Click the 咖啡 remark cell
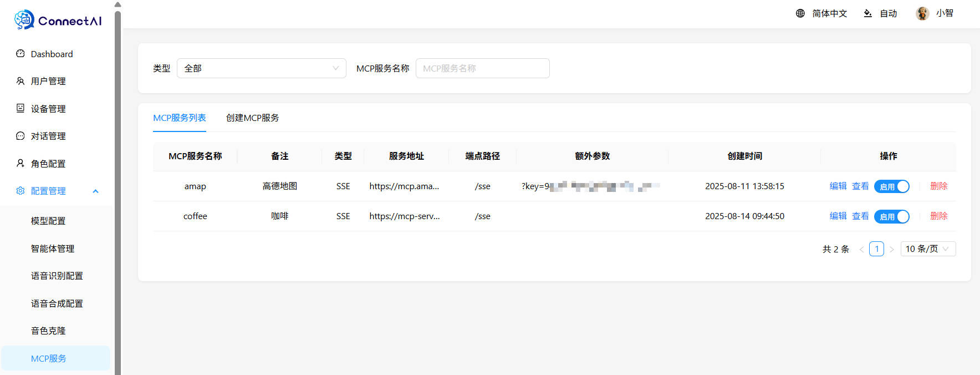 tap(280, 216)
